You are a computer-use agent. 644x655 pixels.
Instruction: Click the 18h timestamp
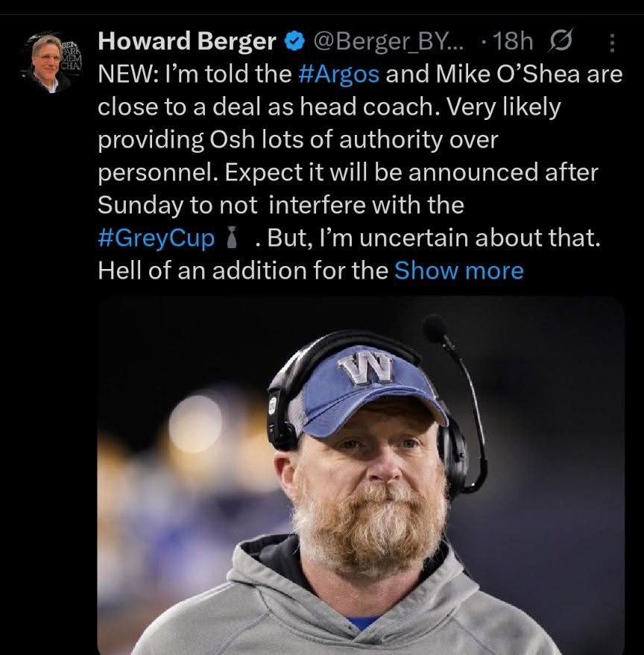coord(510,43)
